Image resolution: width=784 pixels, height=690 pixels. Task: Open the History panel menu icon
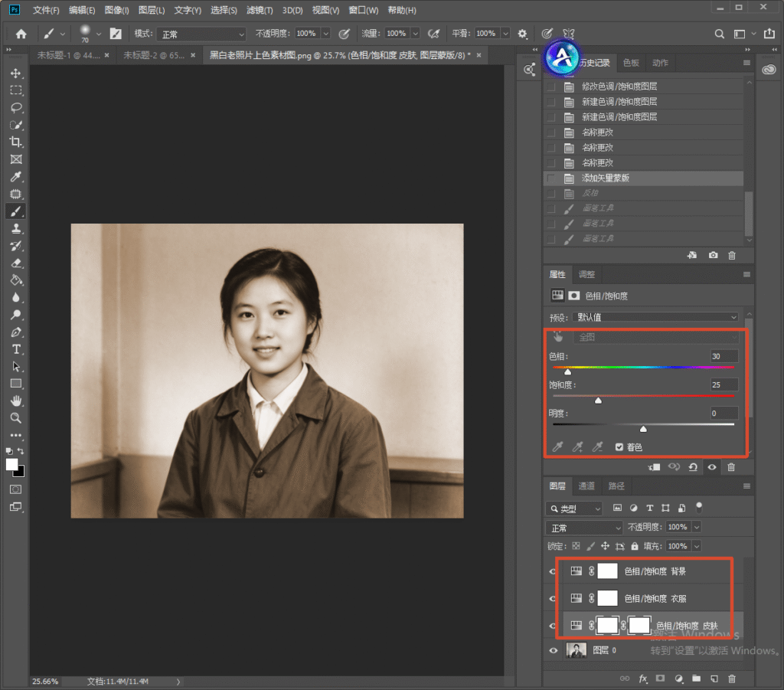[x=746, y=63]
